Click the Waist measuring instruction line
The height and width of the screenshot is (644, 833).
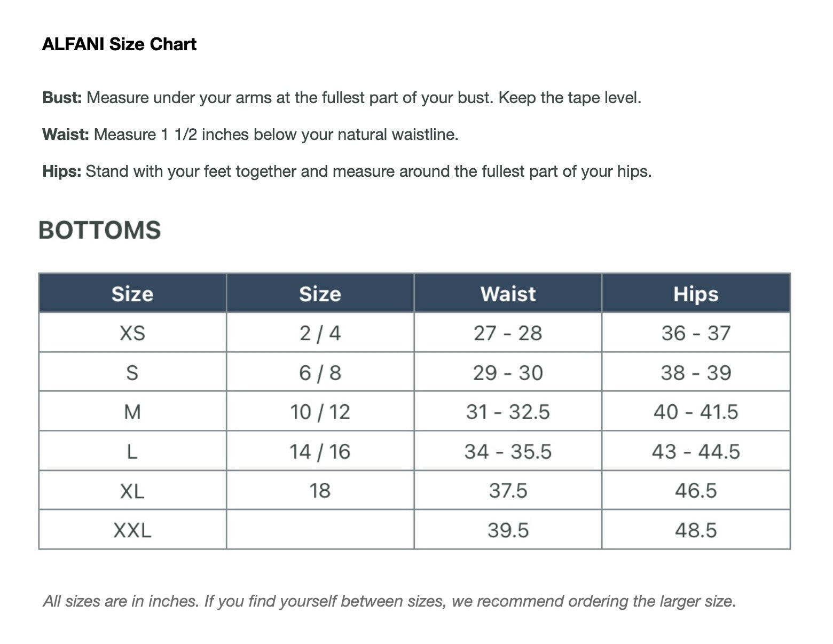[x=250, y=134]
